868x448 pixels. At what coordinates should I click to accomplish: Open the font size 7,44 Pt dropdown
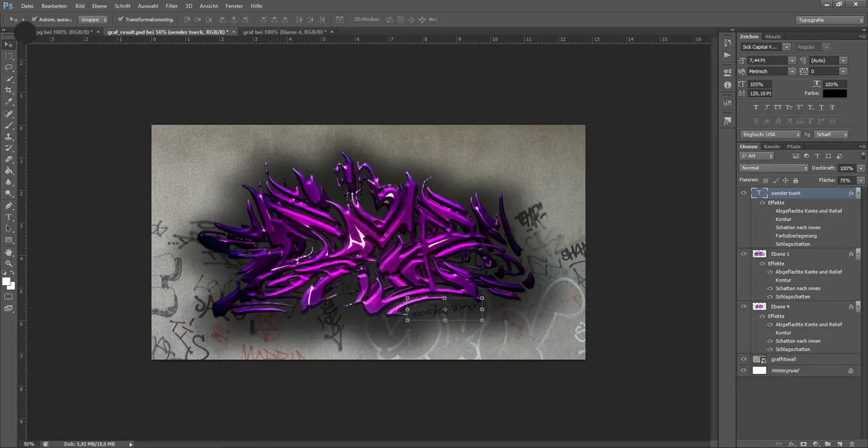(792, 61)
